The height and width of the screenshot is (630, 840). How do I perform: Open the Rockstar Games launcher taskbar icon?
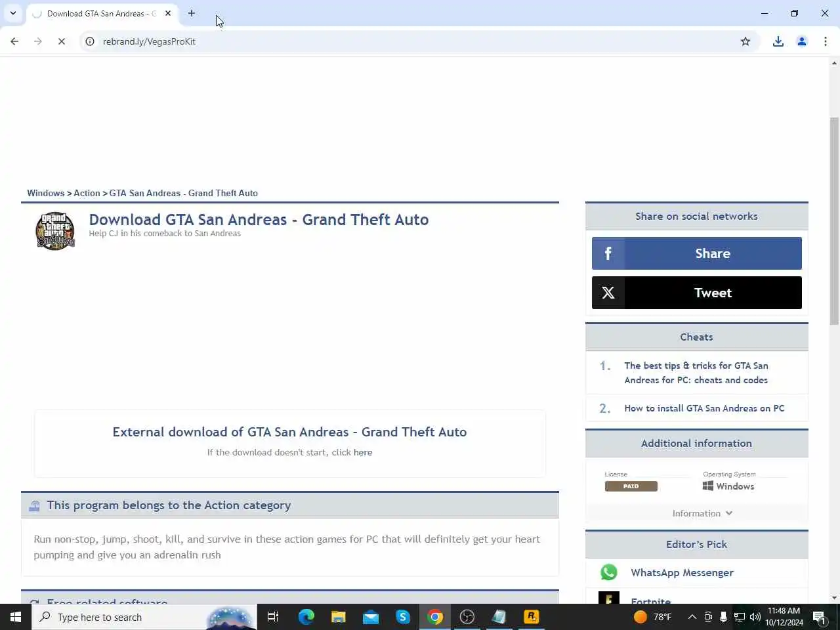(x=532, y=617)
